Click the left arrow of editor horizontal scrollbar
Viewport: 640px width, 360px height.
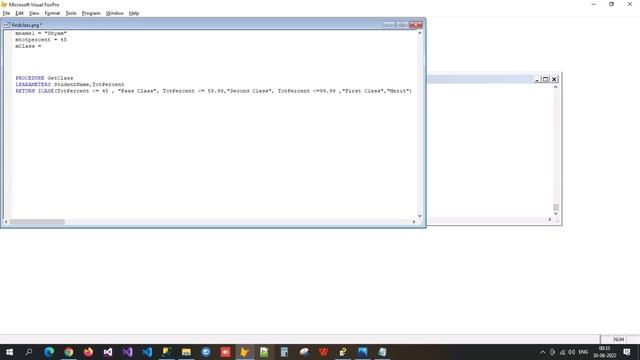pos(6,222)
